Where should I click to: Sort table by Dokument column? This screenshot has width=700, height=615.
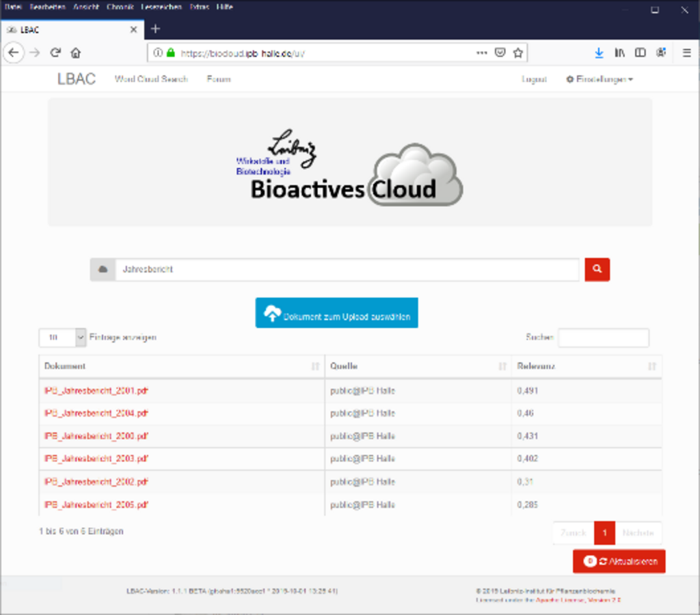pos(182,366)
